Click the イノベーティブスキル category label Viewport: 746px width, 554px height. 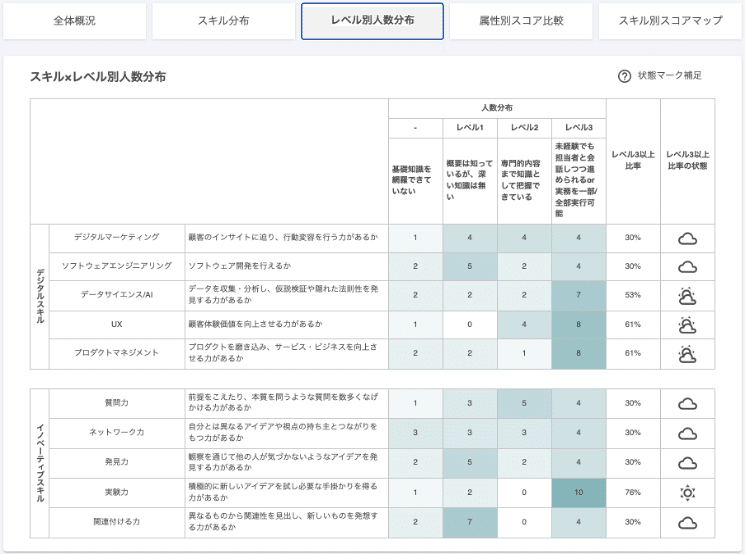pos(40,463)
